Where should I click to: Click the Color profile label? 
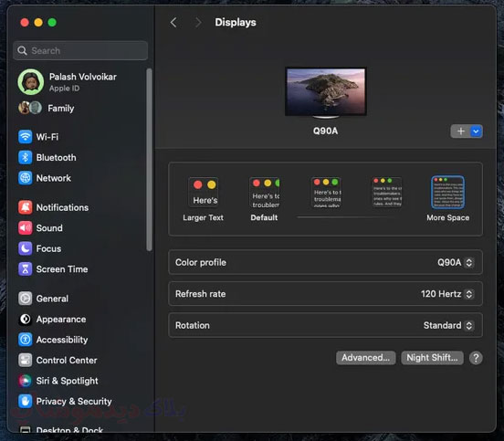point(201,262)
